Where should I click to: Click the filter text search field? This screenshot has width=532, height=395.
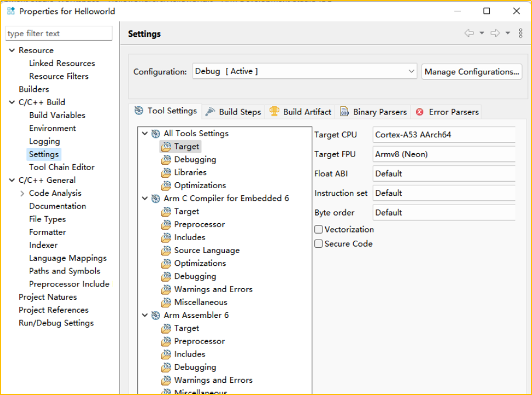[x=58, y=34]
